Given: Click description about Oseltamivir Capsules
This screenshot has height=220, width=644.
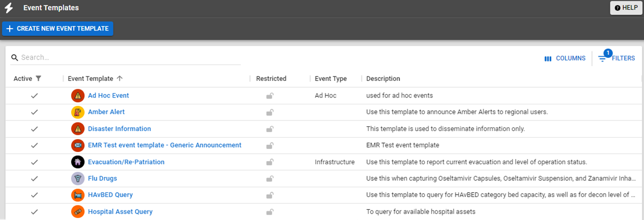Looking at the screenshot, I should 501,179.
